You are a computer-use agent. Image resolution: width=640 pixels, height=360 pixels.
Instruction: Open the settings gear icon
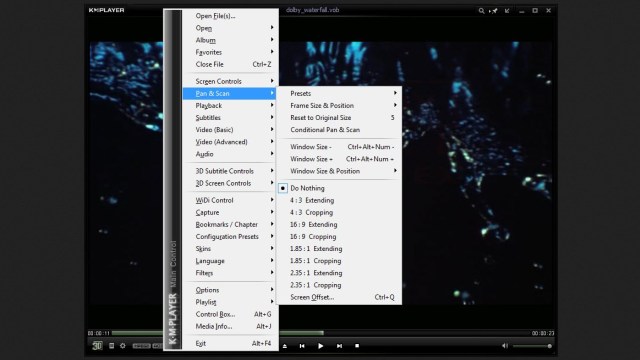click(x=122, y=346)
